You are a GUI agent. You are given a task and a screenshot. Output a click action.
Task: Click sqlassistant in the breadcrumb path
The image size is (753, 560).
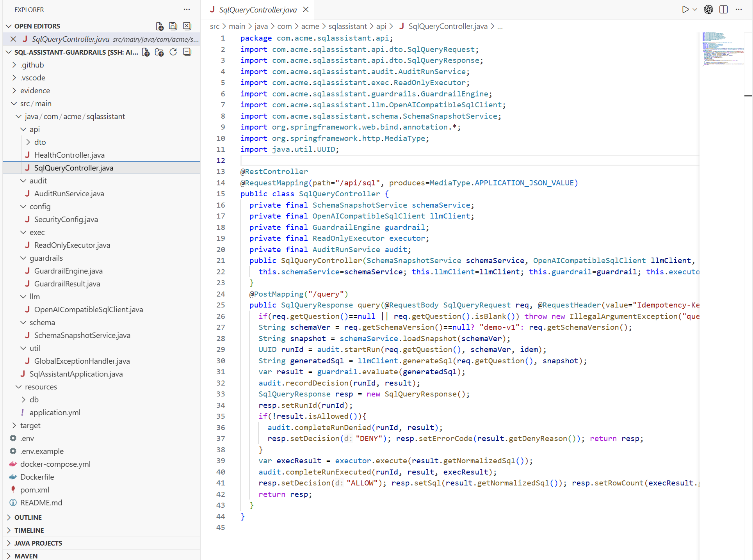click(x=347, y=26)
